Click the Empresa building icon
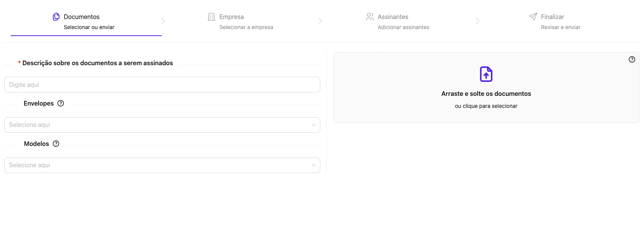Image resolution: width=644 pixels, height=229 pixels. 211,17
